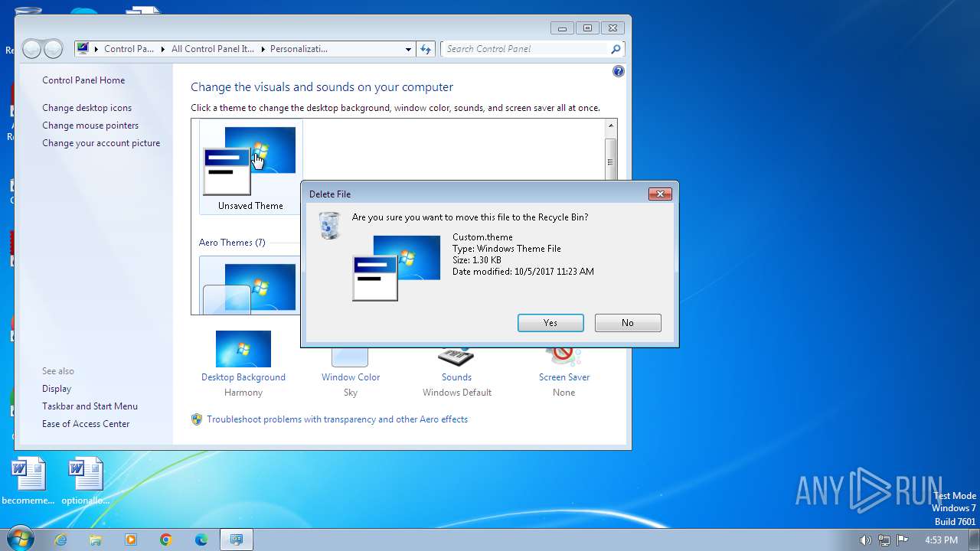Viewport: 980px width, 551px height.
Task: Open the Desktop Background link
Action: click(243, 377)
